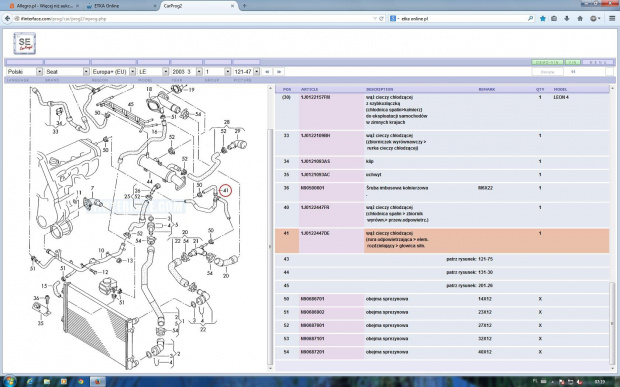Open the bookmarks list clipboard icon

(554, 19)
